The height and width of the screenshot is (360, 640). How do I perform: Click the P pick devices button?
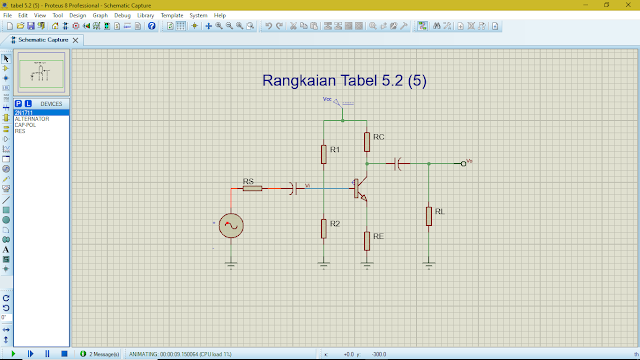click(18, 104)
